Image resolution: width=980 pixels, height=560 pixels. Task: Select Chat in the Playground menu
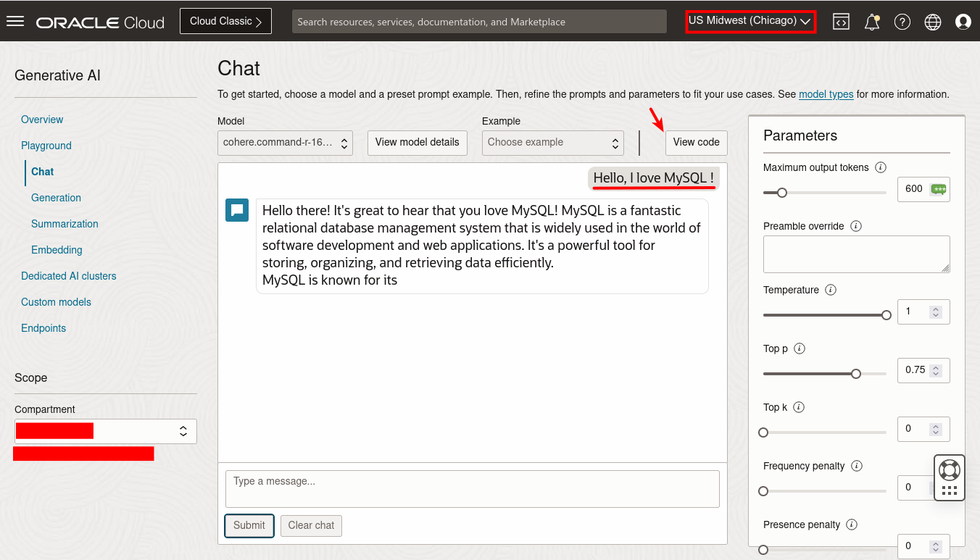(x=43, y=172)
